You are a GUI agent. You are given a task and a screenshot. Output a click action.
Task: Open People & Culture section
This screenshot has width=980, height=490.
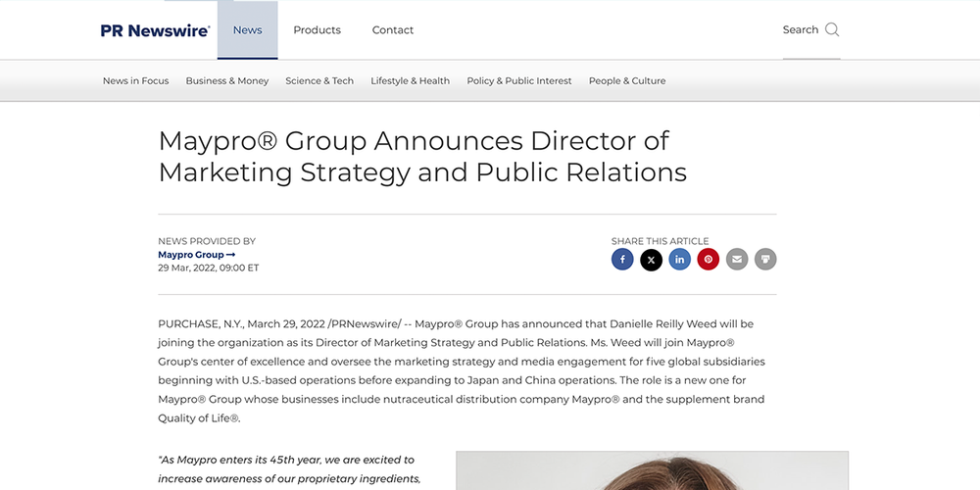626,81
